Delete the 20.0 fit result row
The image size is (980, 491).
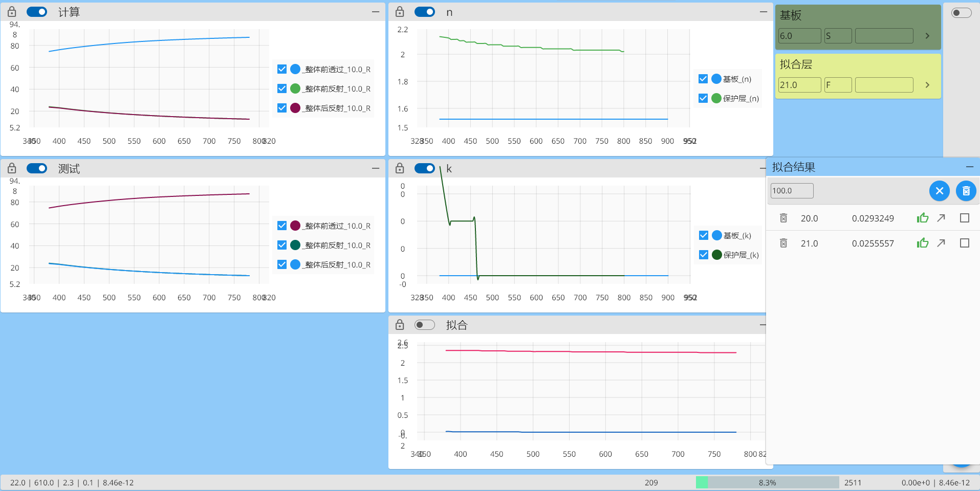click(x=783, y=218)
